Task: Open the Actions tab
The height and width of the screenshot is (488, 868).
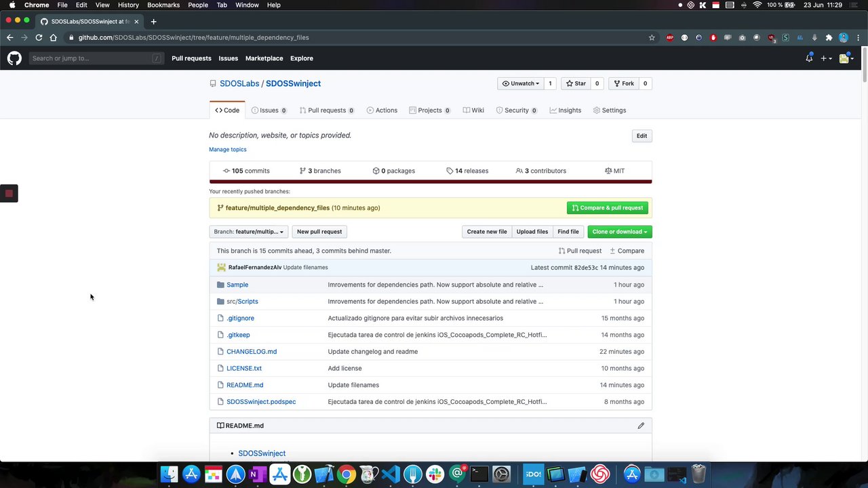Action: (x=382, y=110)
